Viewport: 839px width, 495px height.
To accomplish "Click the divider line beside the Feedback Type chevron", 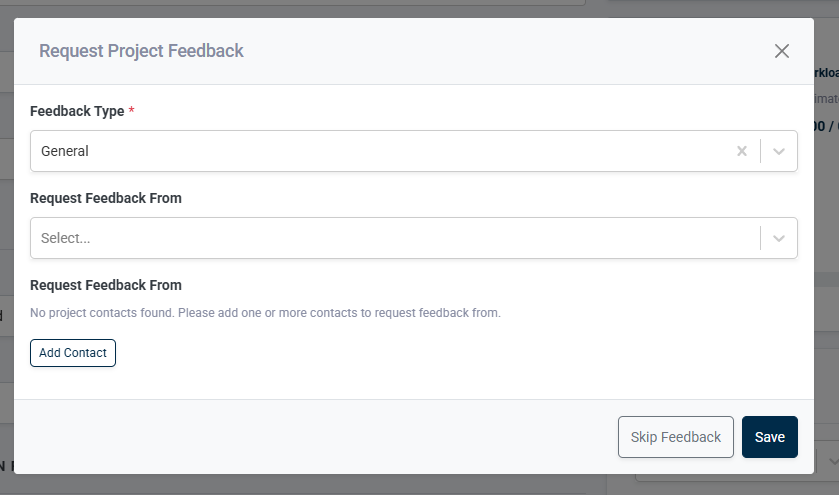I will pyautogui.click(x=760, y=151).
